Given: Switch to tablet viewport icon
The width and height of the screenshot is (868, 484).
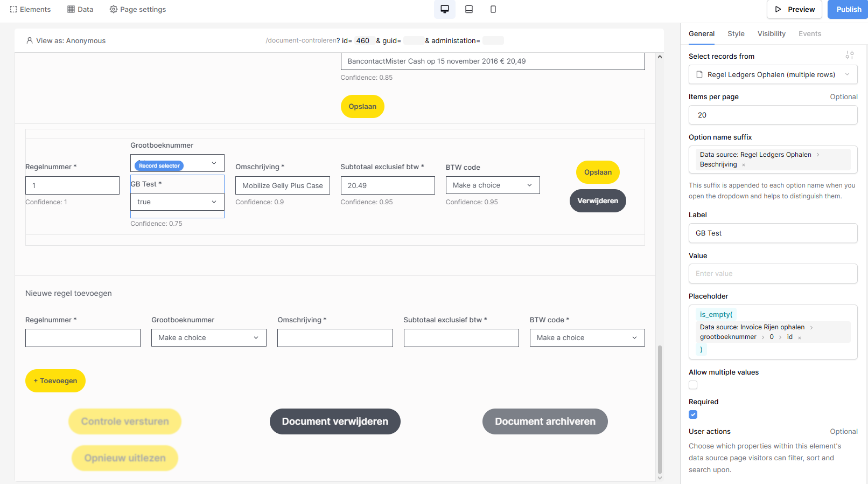Looking at the screenshot, I should tap(469, 9).
